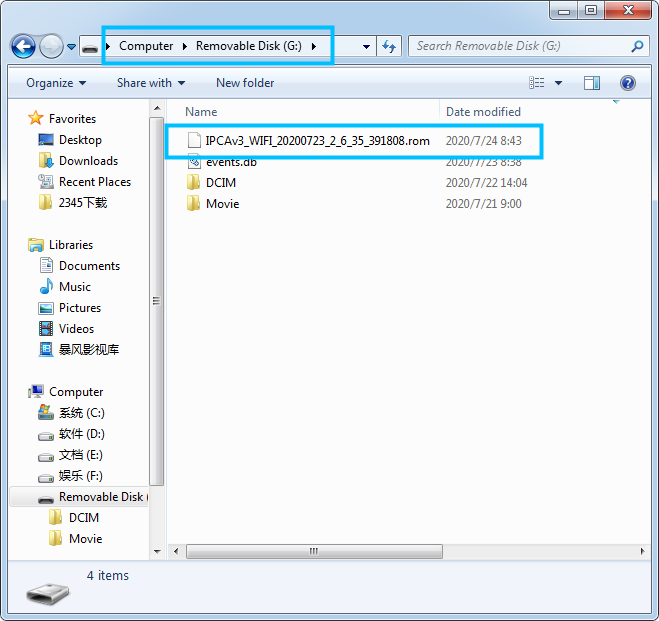Open the address bar history dropdown
This screenshot has width=659, height=621.
coord(366,47)
